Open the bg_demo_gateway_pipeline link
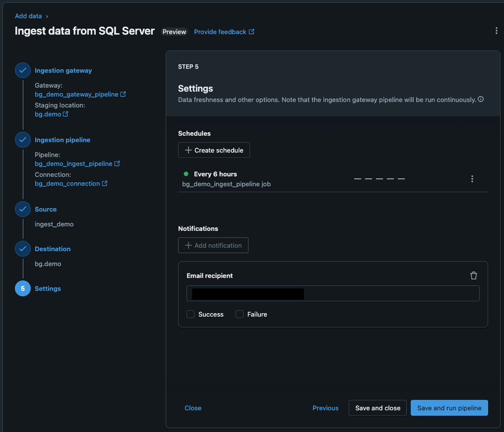Screen dimensions: 504x432 coord(77,94)
